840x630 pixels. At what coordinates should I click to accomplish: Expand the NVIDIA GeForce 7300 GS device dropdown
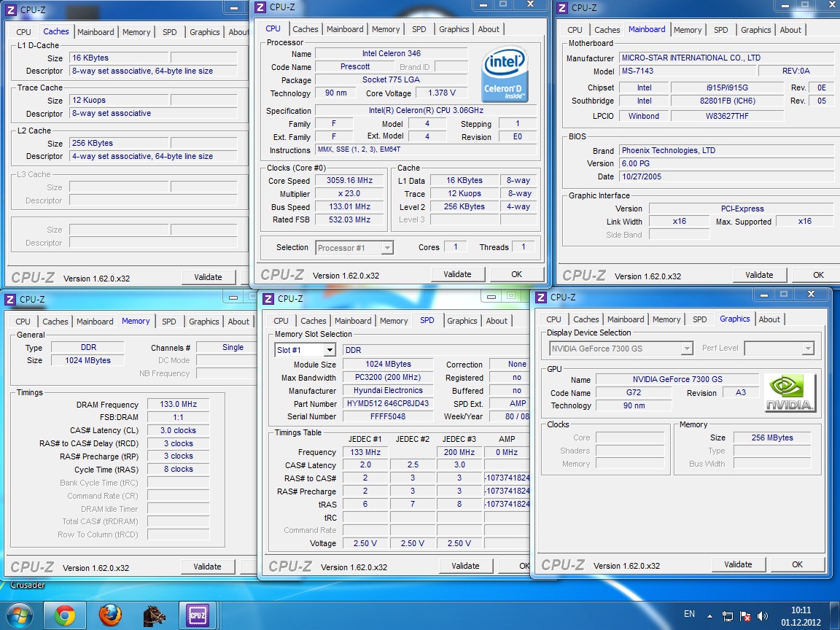[x=686, y=349]
